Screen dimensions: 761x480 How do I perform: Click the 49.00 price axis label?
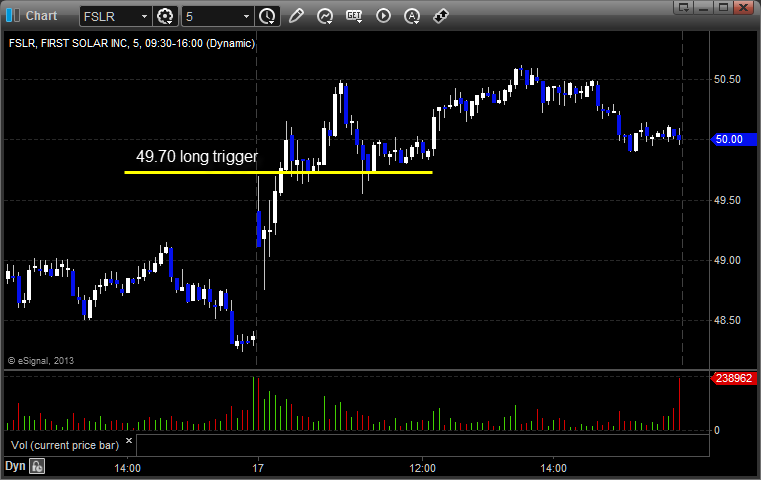[x=727, y=260]
